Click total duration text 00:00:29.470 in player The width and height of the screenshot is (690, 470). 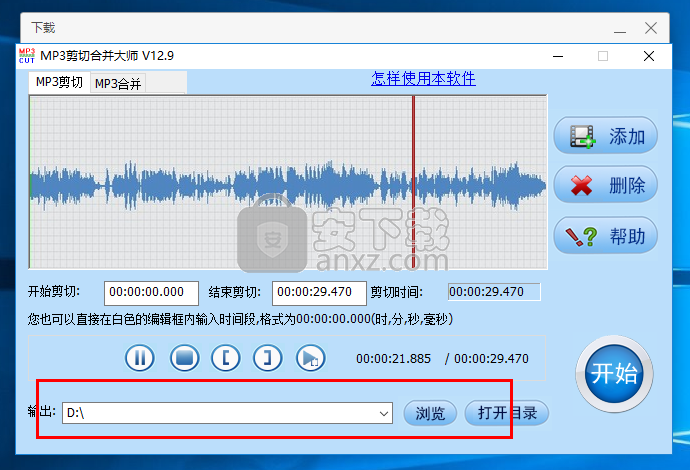coord(492,359)
